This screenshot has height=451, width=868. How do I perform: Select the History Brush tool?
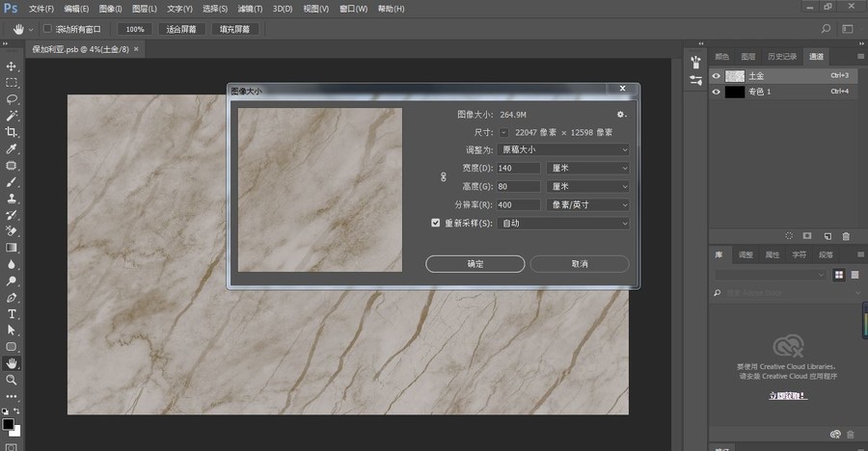click(x=11, y=215)
